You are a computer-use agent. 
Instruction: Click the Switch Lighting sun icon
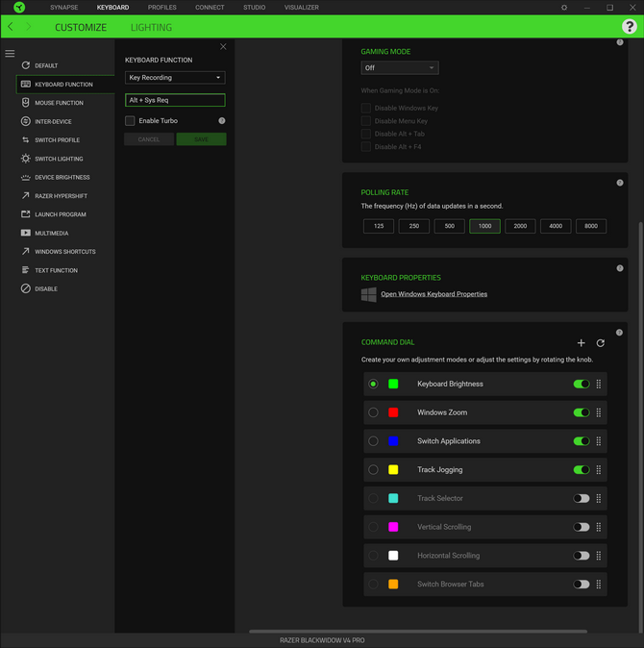point(26,159)
